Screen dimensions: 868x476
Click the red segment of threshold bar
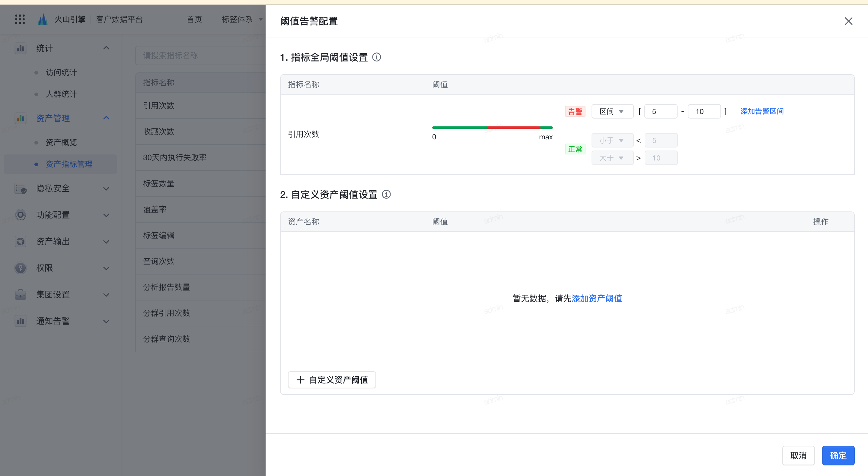click(513, 128)
